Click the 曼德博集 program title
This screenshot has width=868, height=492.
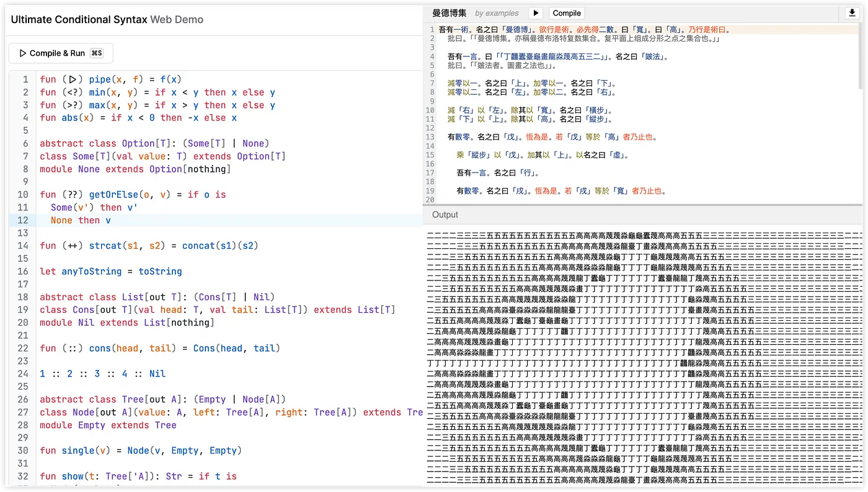click(x=449, y=13)
